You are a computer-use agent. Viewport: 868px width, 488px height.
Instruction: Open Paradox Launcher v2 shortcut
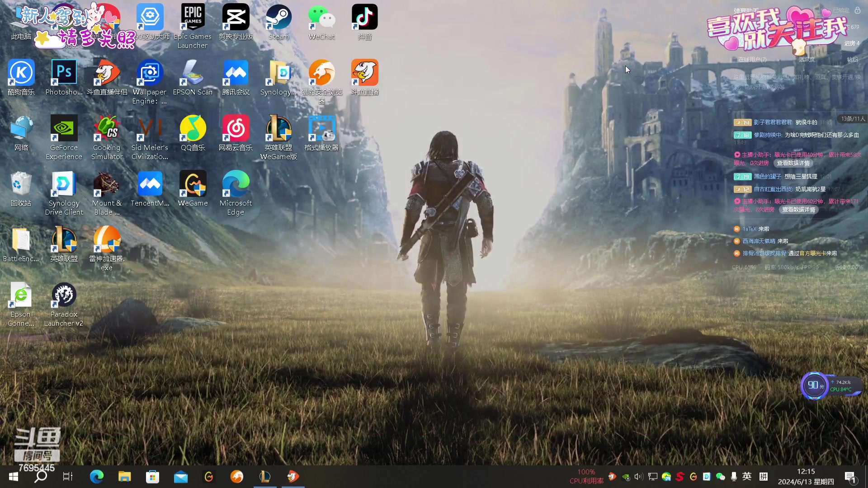[x=64, y=305]
